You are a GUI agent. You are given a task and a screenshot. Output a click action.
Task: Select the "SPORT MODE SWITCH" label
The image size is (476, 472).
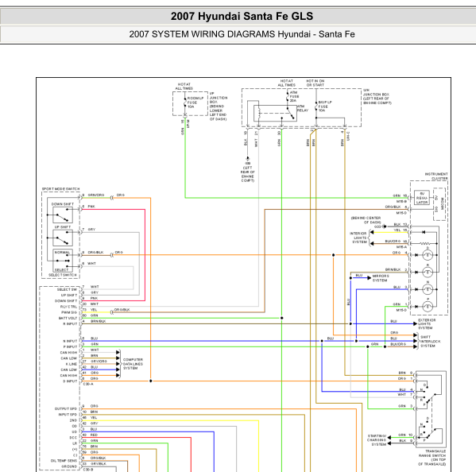pos(60,189)
